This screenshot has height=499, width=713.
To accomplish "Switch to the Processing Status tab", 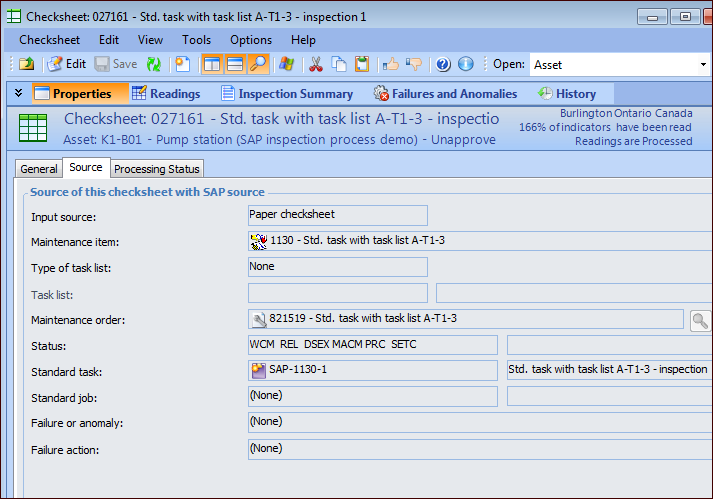I will coord(157,169).
